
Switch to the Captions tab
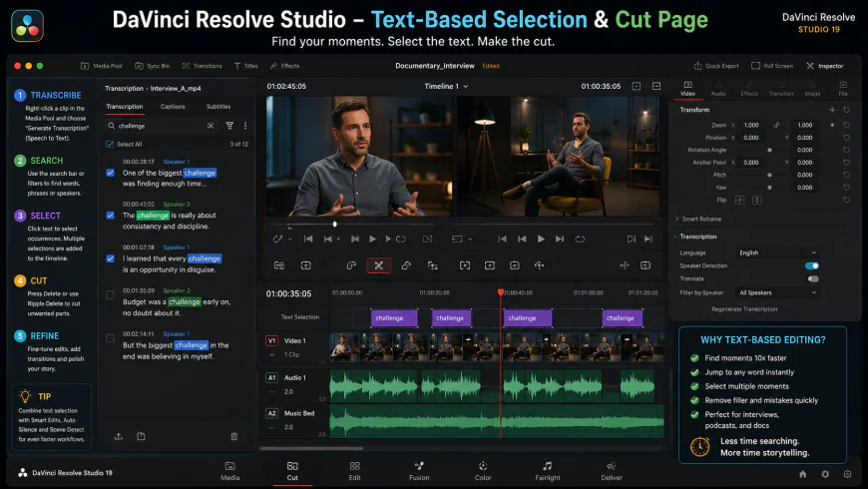[x=173, y=107]
